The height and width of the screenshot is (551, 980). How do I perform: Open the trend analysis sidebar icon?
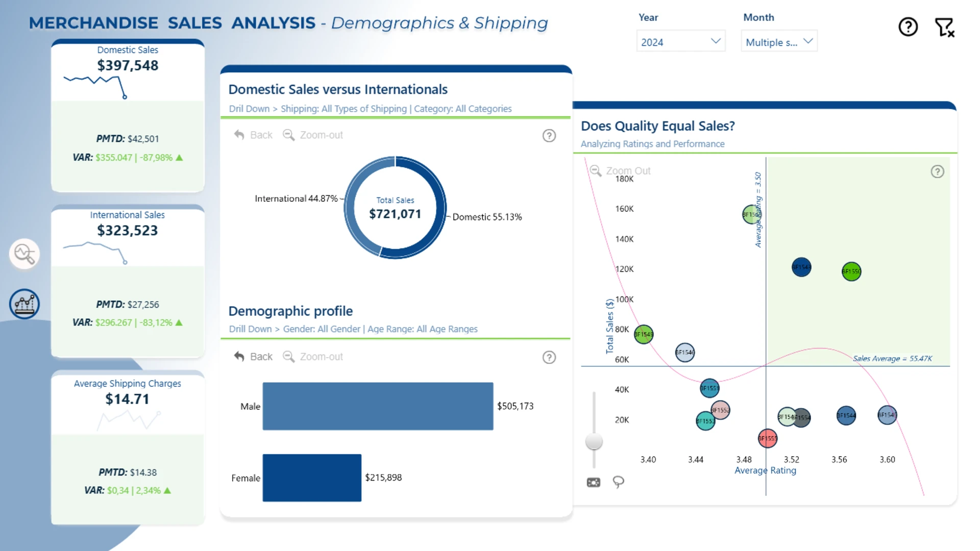pyautogui.click(x=24, y=254)
